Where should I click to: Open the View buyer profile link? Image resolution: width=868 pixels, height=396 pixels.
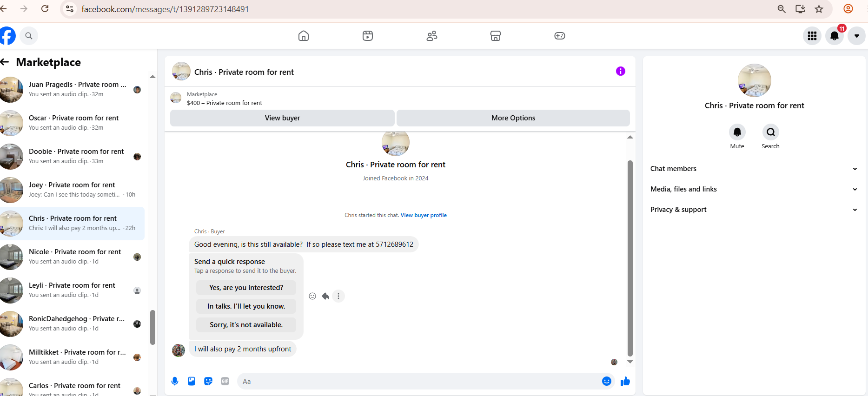(x=424, y=215)
